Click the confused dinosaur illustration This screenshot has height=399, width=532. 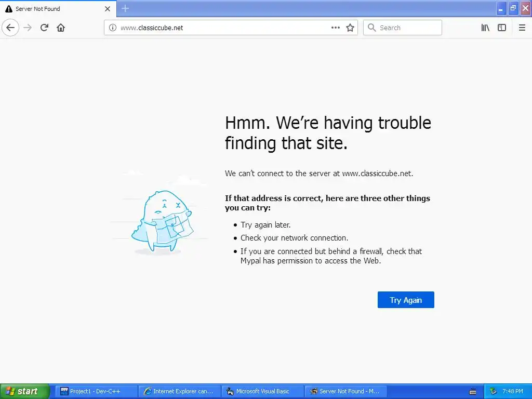(x=162, y=222)
